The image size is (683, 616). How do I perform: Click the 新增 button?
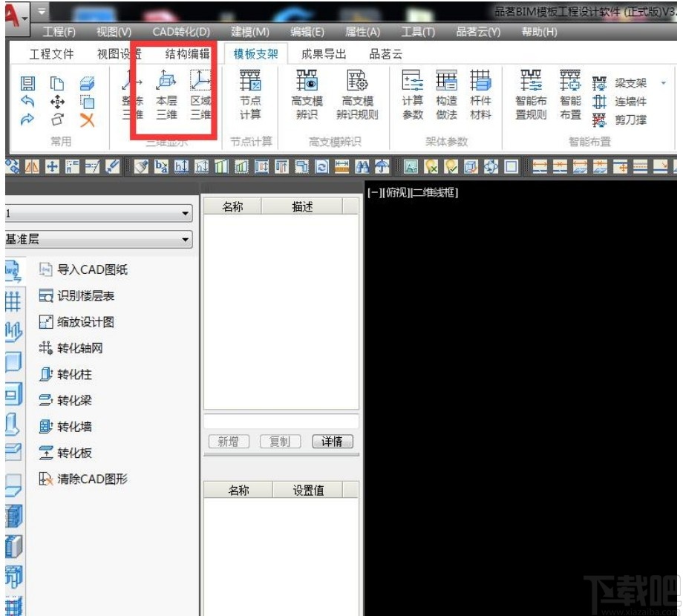tap(228, 442)
